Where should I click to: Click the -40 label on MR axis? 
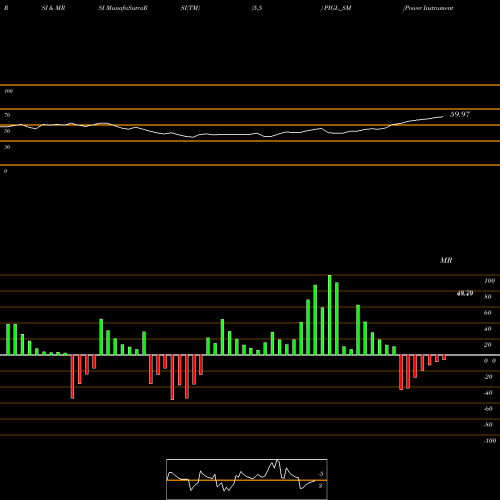488,393
